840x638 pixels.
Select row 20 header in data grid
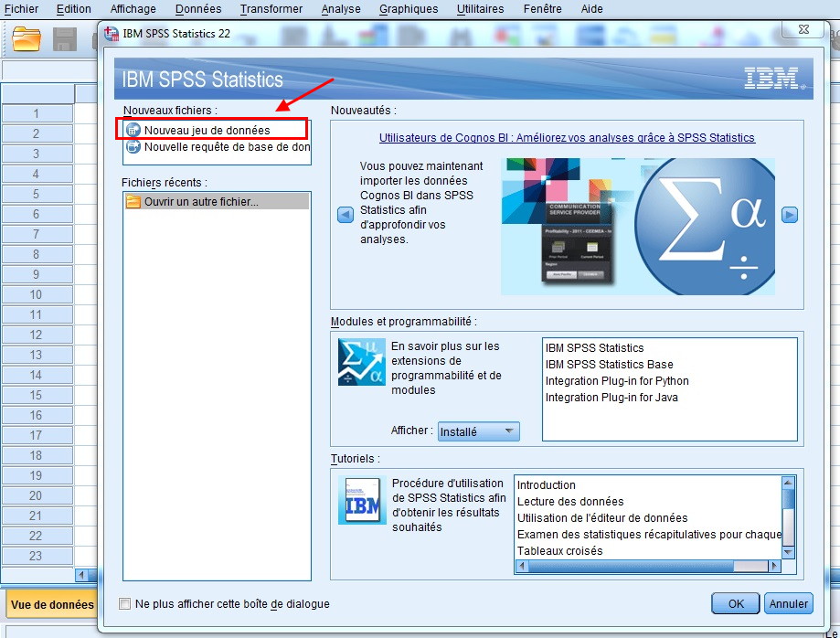point(37,495)
